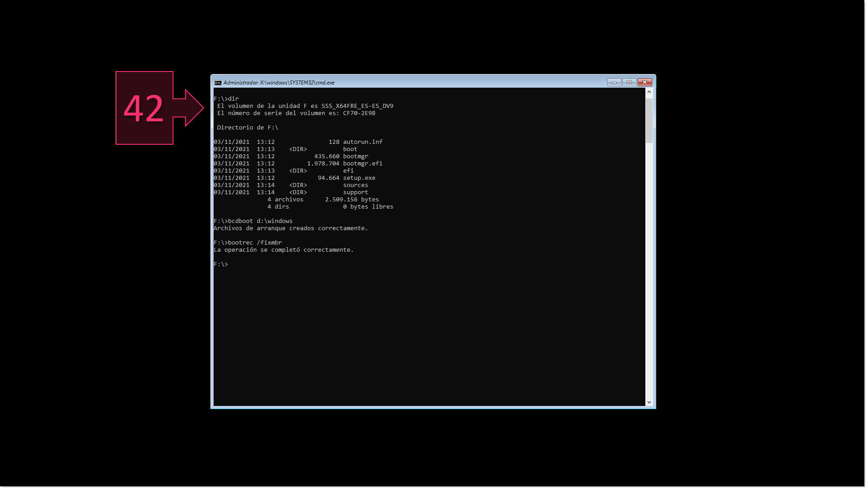
Task: Click the 'Directorio de F:\' line
Action: (x=247, y=128)
